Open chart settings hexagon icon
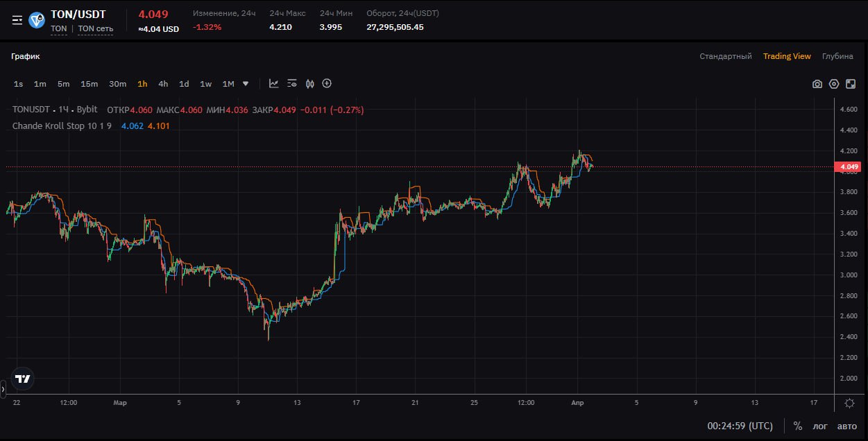Screen dimensions: 868x441 834,84
